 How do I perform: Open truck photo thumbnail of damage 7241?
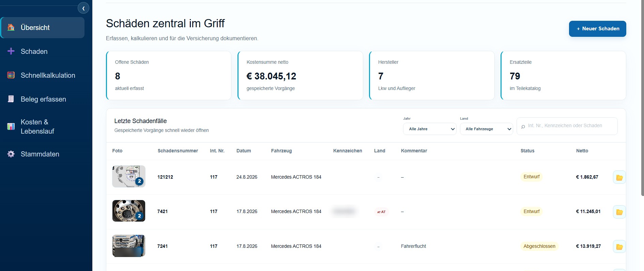pyautogui.click(x=129, y=246)
